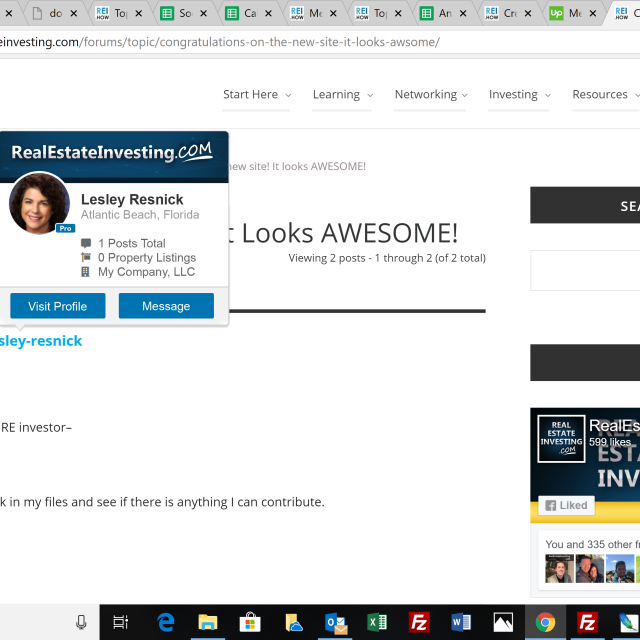640x640 pixels.
Task: Close the 'Ca' browser tab
Action: 269,13
